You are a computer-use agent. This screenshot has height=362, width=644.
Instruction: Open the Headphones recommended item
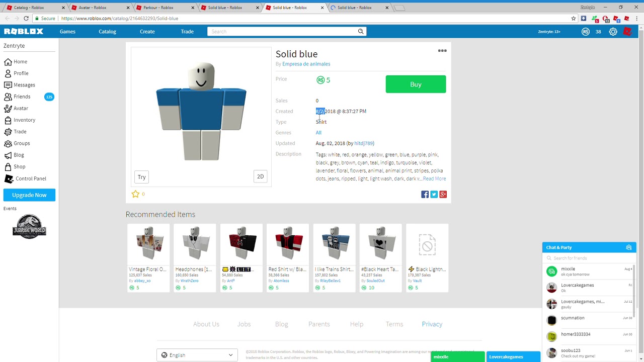pos(195,257)
